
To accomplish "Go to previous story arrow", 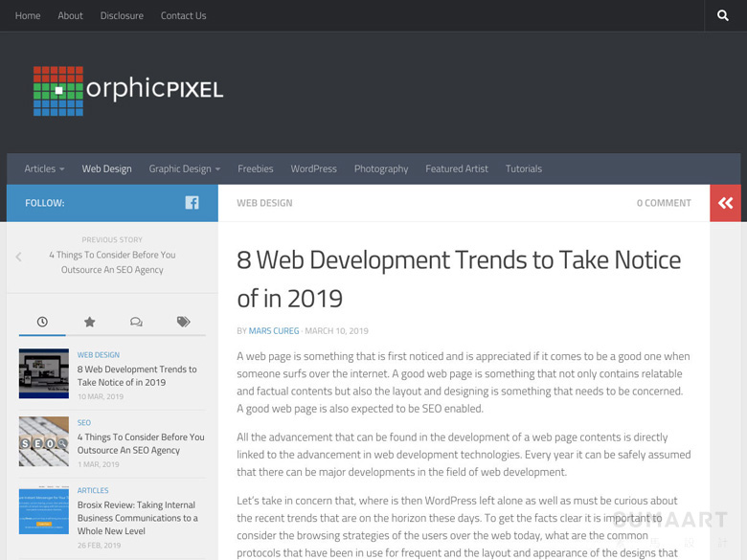I will tap(18, 258).
